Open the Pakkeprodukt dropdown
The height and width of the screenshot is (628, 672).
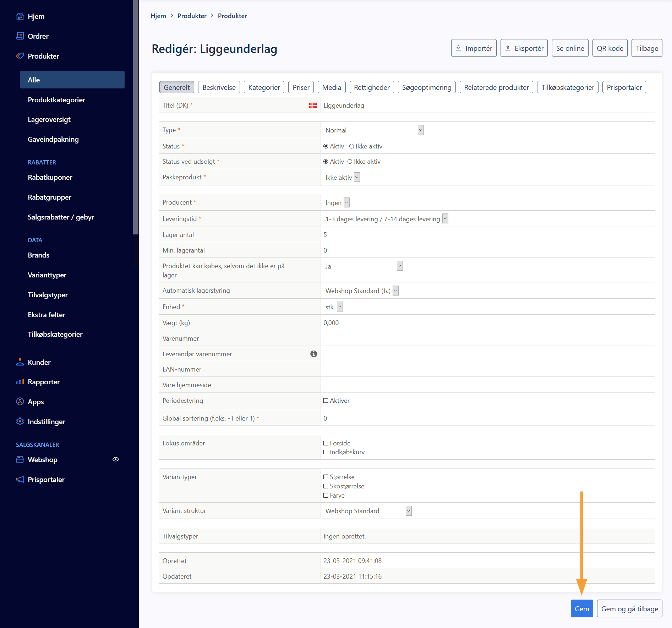(342, 177)
